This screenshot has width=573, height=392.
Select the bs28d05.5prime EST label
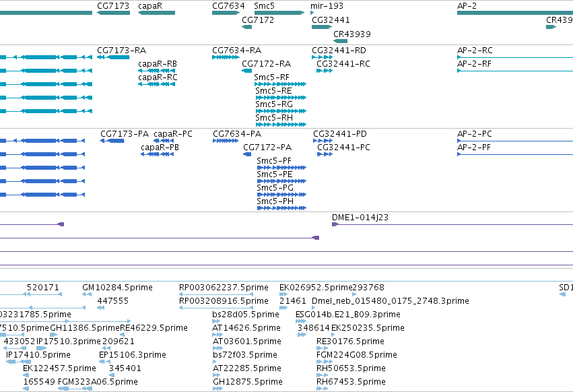coord(246,315)
